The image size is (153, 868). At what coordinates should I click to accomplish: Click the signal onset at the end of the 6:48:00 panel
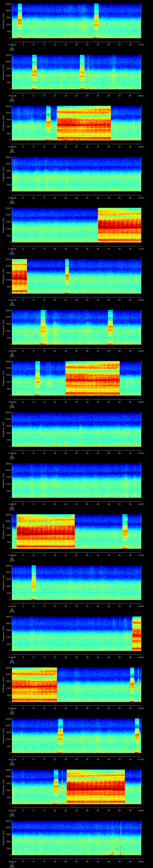click(137, 633)
